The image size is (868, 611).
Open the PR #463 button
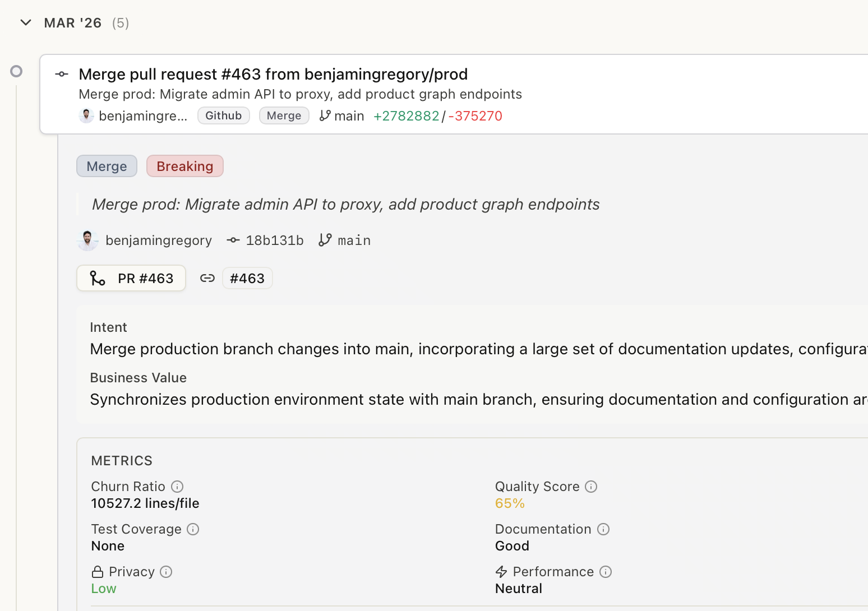pos(131,278)
